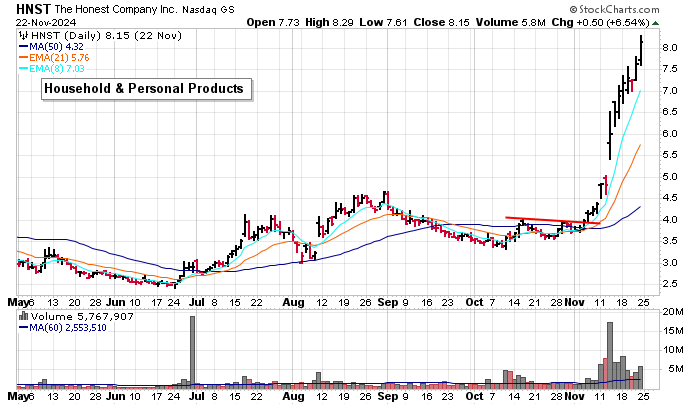Click the 2.5 price axis label
700x405 pixels.
(670, 284)
